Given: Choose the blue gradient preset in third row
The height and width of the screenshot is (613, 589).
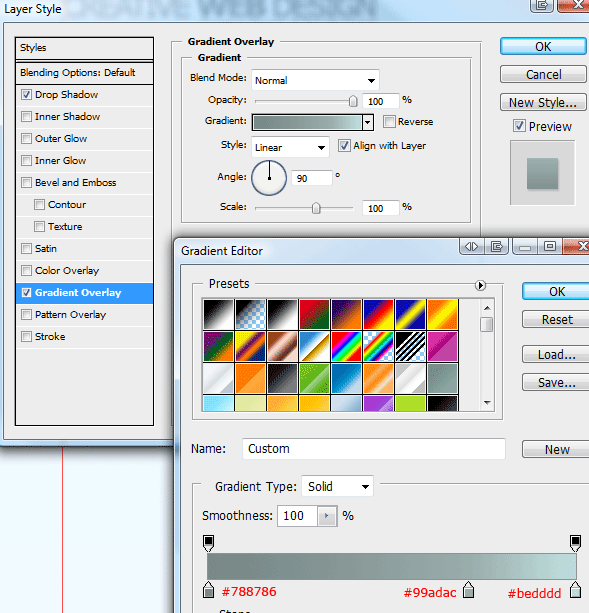Looking at the screenshot, I should tap(346, 378).
